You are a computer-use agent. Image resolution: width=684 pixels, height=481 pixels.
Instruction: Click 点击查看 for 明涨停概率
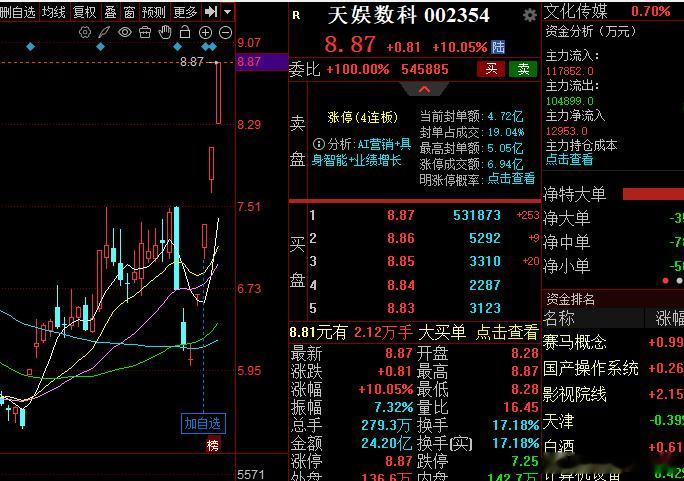(x=511, y=179)
